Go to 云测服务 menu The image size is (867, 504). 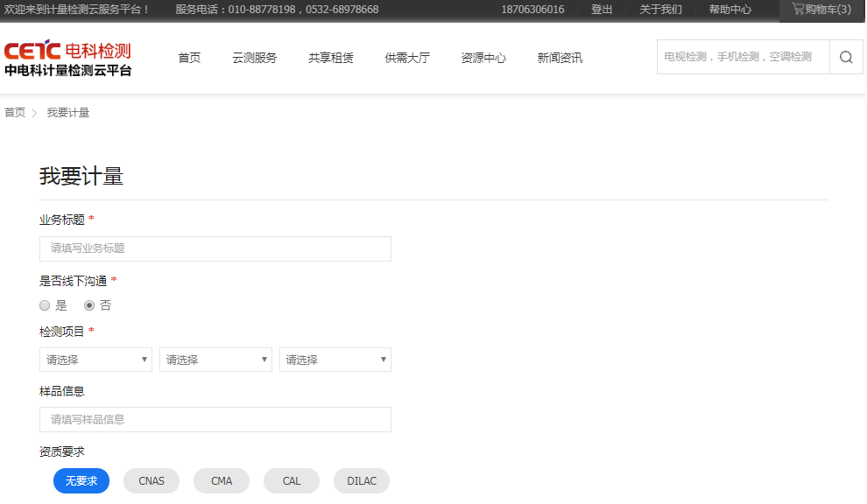254,58
